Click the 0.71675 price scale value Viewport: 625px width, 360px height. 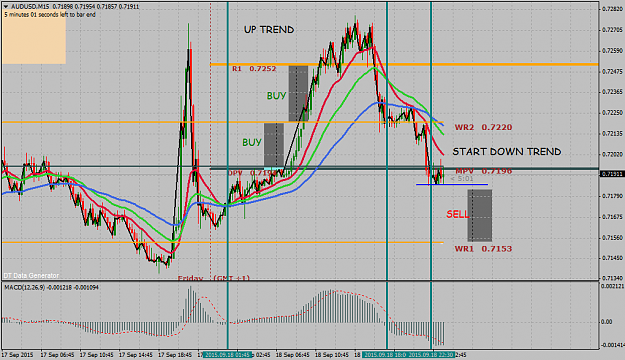pos(612,217)
